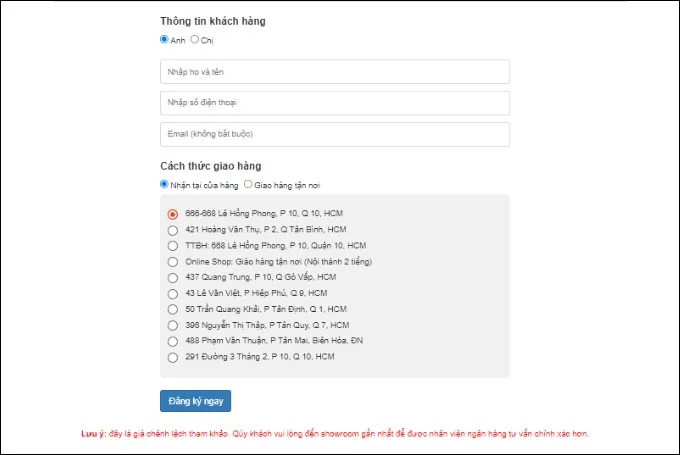Focus the Email (không bắt buộc) field
680x455 pixels.
(335, 134)
